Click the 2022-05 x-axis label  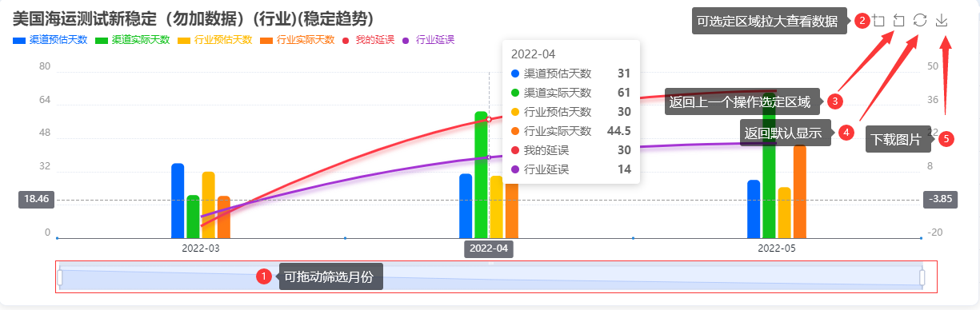point(777,248)
